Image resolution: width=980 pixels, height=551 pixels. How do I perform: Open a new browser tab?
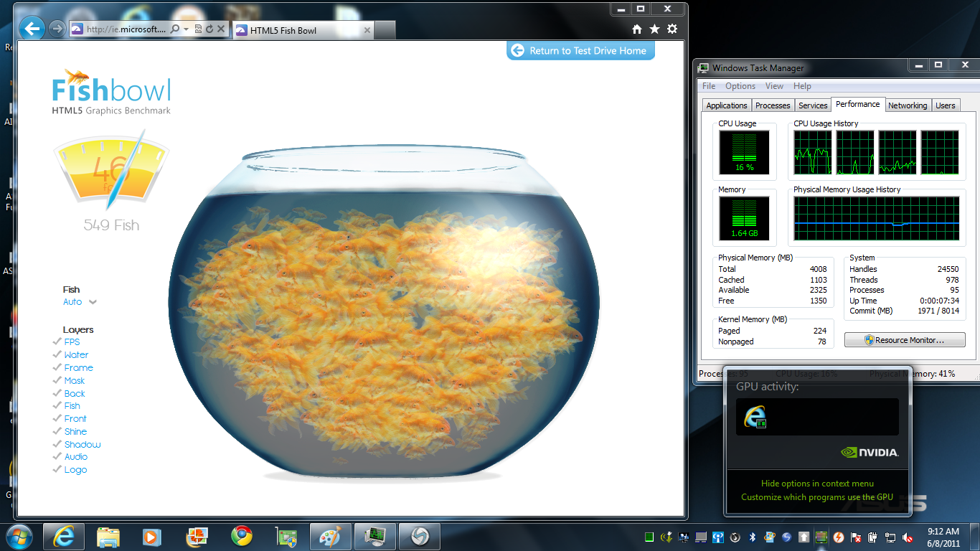pyautogui.click(x=385, y=30)
